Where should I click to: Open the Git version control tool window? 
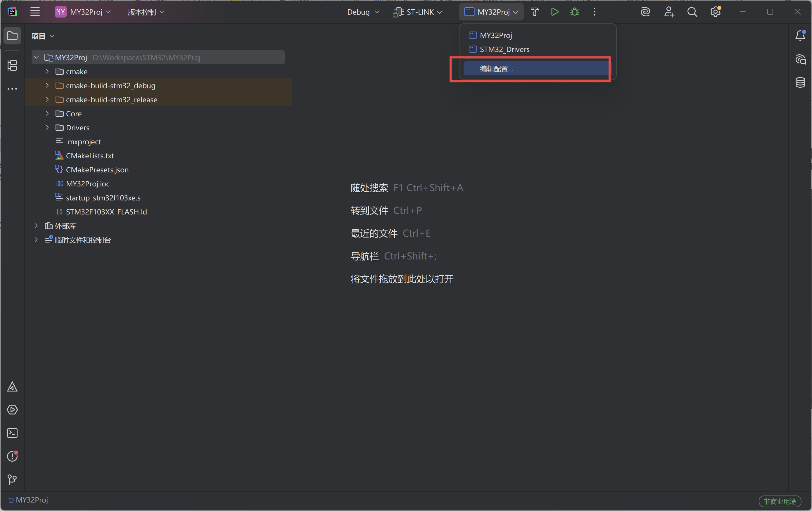(12, 479)
